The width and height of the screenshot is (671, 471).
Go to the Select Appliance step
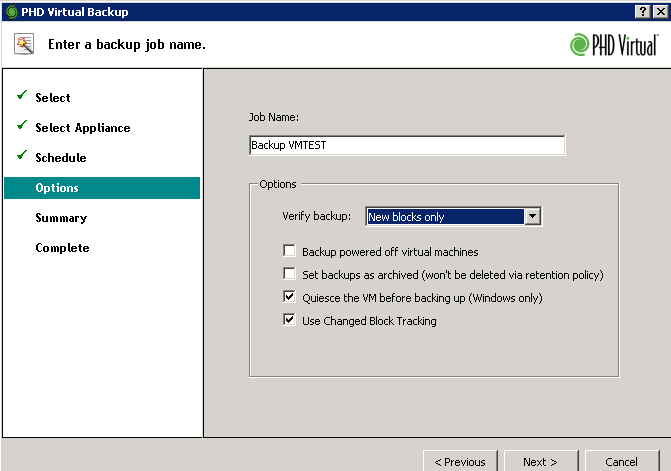83,128
